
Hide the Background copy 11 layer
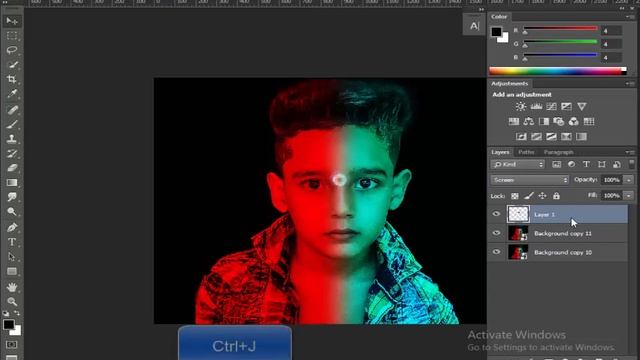point(496,233)
